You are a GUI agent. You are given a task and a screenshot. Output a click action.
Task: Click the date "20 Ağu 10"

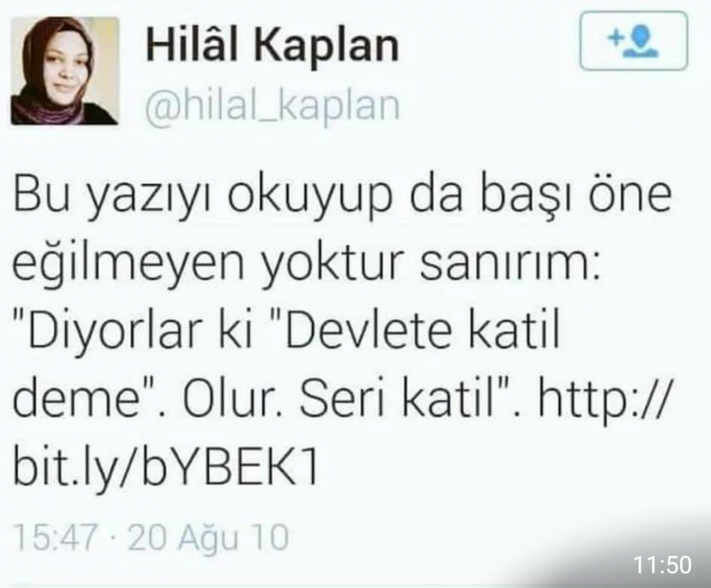coord(209,537)
